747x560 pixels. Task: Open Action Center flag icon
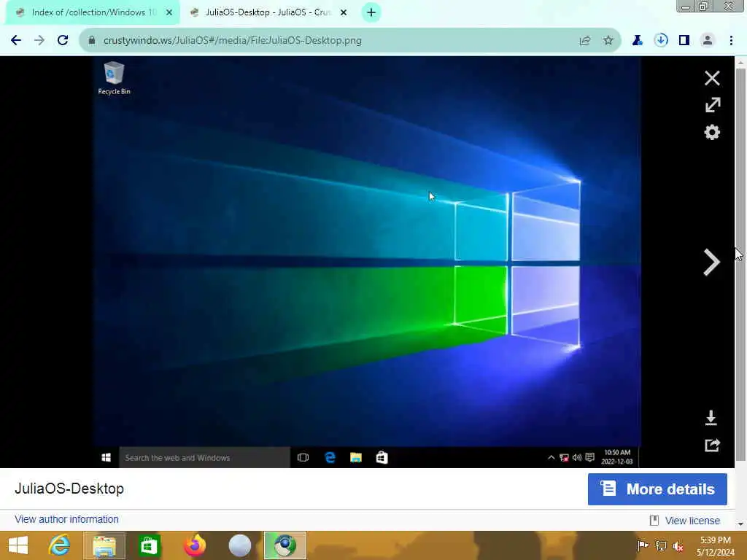[x=642, y=545]
